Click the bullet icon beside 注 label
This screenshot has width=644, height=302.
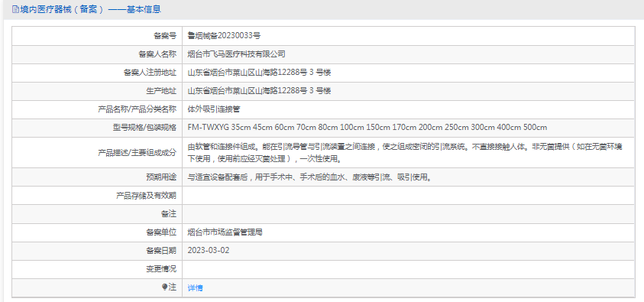coord(165,287)
